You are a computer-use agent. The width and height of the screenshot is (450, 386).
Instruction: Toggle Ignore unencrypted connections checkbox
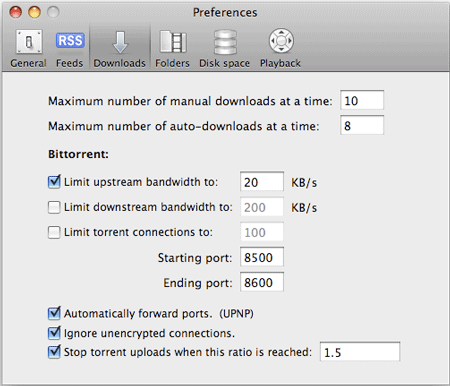pyautogui.click(x=54, y=333)
